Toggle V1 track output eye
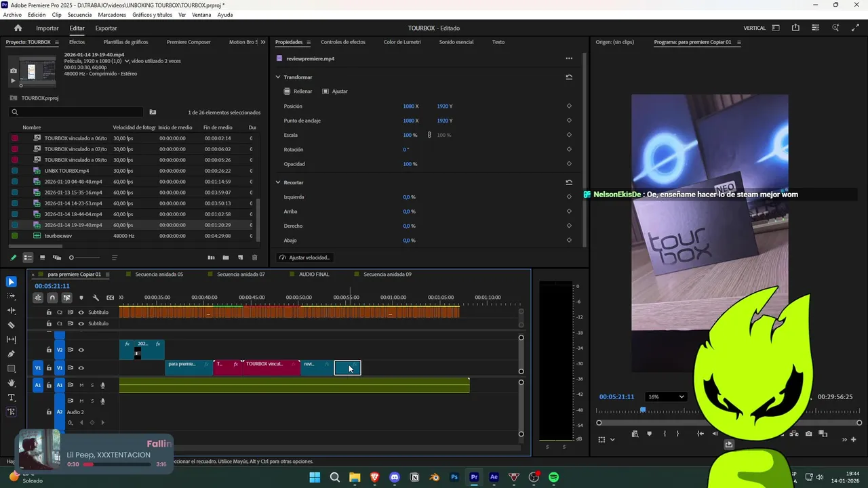Image resolution: width=868 pixels, height=488 pixels. point(81,368)
